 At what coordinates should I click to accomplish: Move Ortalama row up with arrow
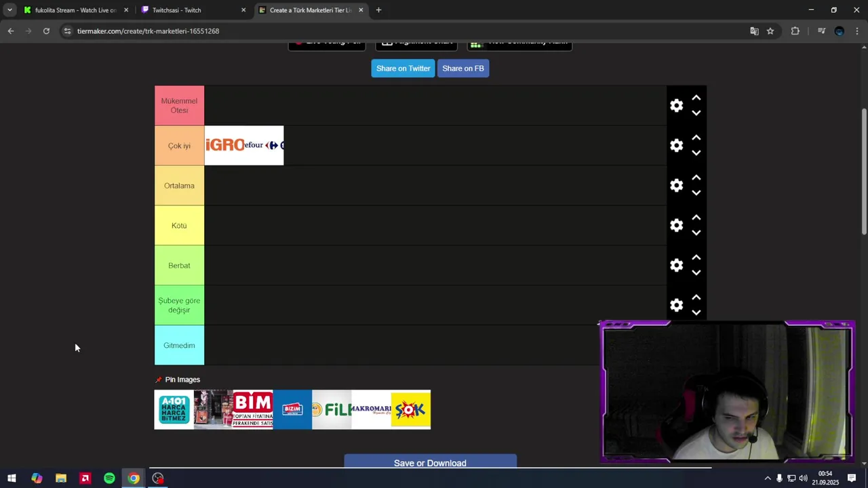coord(696,178)
